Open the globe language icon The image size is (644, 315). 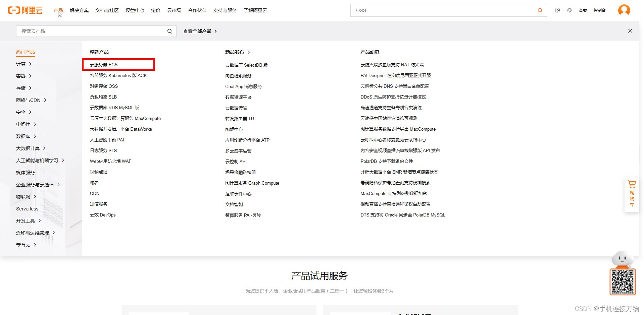pyautogui.click(x=557, y=10)
